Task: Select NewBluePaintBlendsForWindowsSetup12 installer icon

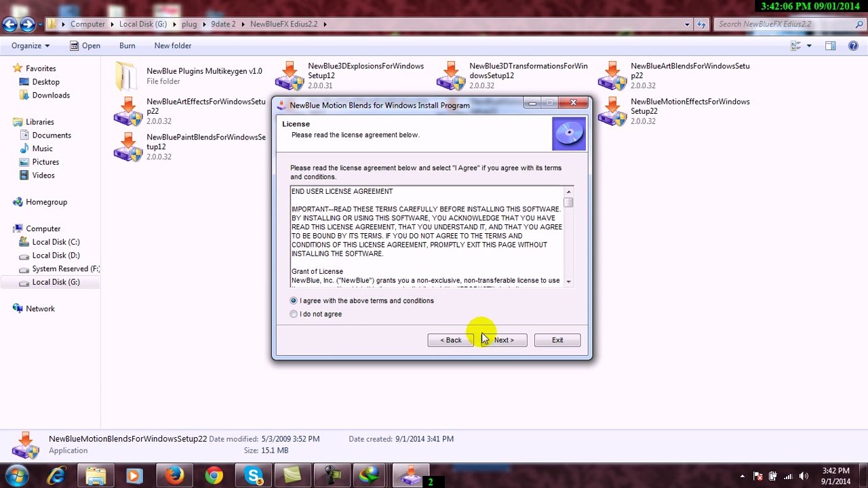Action: click(128, 146)
